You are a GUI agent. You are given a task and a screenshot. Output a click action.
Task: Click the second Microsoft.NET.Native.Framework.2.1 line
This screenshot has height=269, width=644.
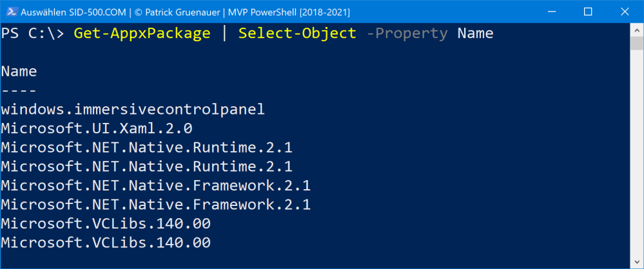pyautogui.click(x=155, y=205)
